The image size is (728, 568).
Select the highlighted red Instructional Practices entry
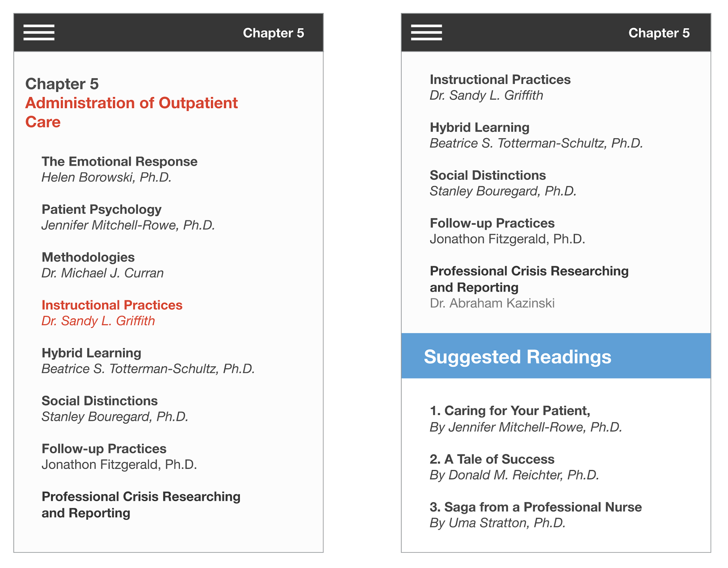[x=112, y=305]
